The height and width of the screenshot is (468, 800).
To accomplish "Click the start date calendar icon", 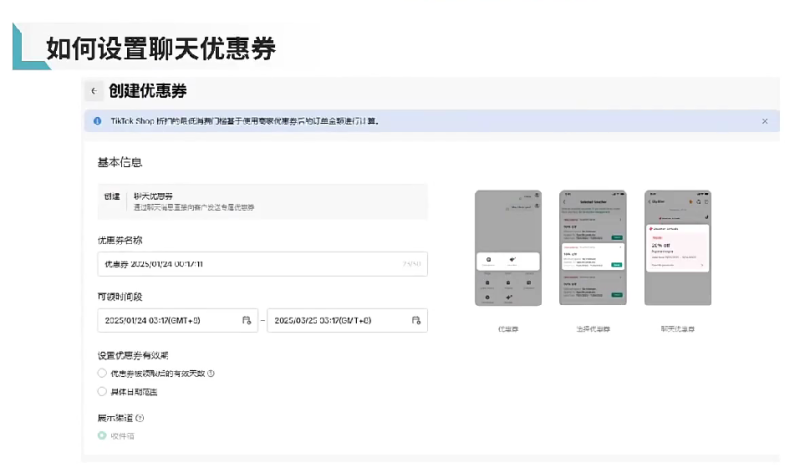I will click(246, 321).
